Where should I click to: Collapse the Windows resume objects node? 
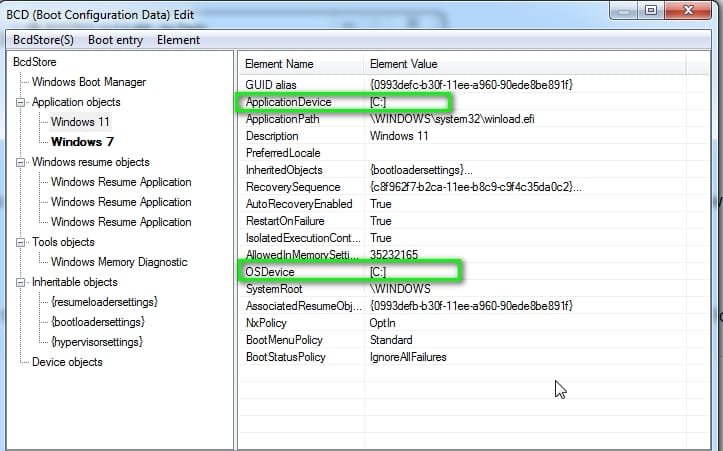coord(21,162)
